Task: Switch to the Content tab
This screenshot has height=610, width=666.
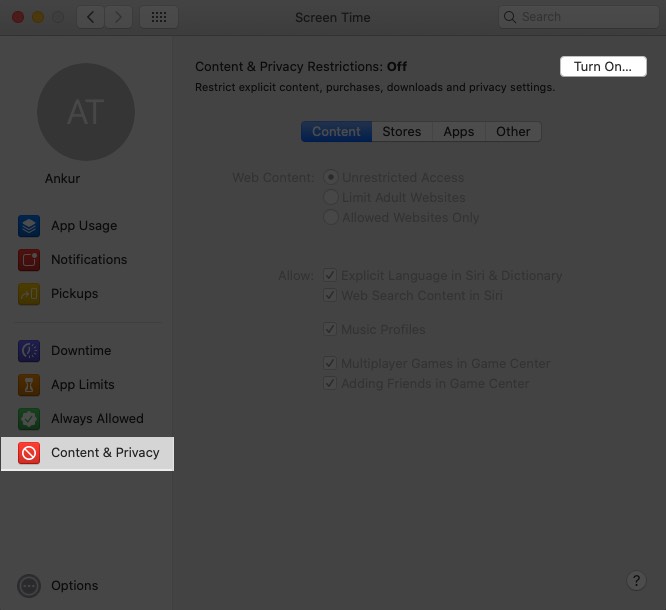Action: [x=336, y=132]
